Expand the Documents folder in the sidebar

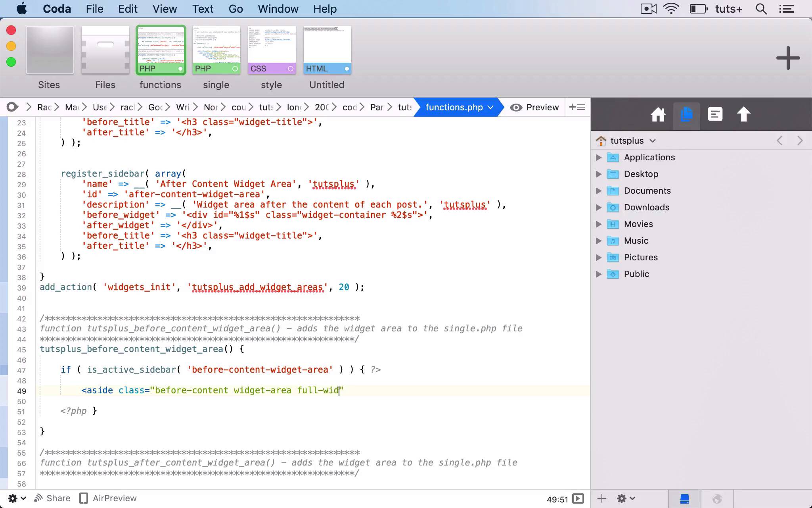click(599, 191)
